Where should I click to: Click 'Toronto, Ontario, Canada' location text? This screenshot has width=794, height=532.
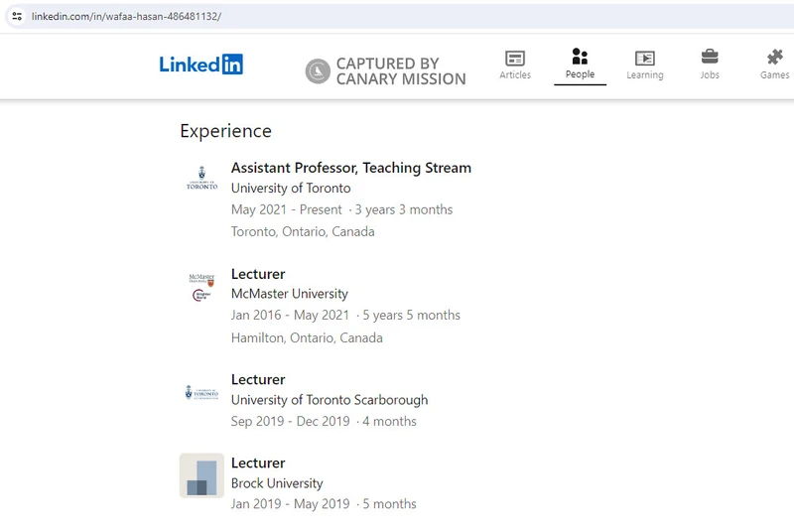click(x=303, y=232)
